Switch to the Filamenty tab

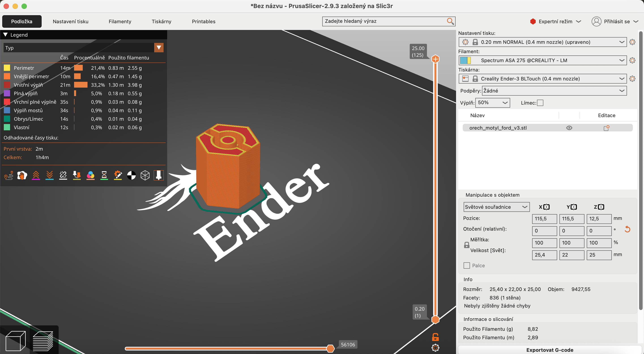click(120, 21)
